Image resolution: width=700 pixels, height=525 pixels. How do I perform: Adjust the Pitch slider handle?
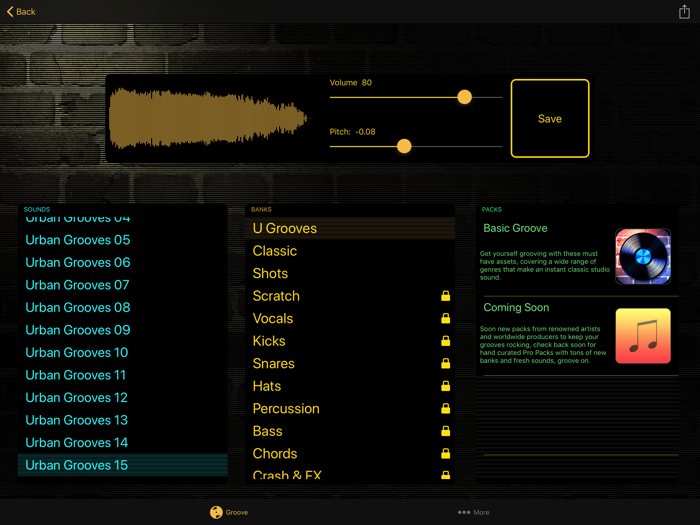pyautogui.click(x=404, y=146)
